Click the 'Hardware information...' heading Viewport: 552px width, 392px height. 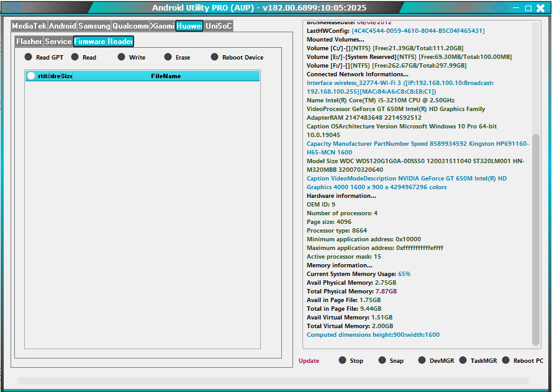[341, 196]
